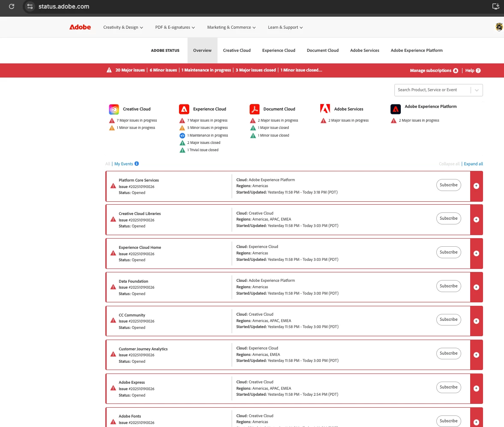
Task: Subscribe to Customer Journey Analytics issue
Action: (448, 353)
